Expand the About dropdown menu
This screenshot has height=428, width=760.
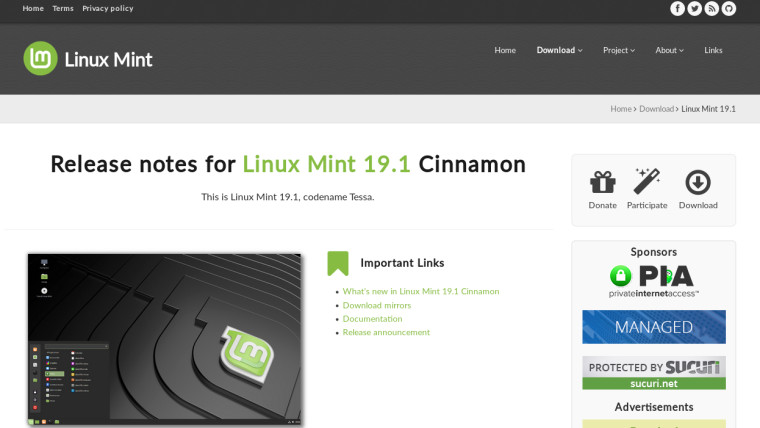669,50
